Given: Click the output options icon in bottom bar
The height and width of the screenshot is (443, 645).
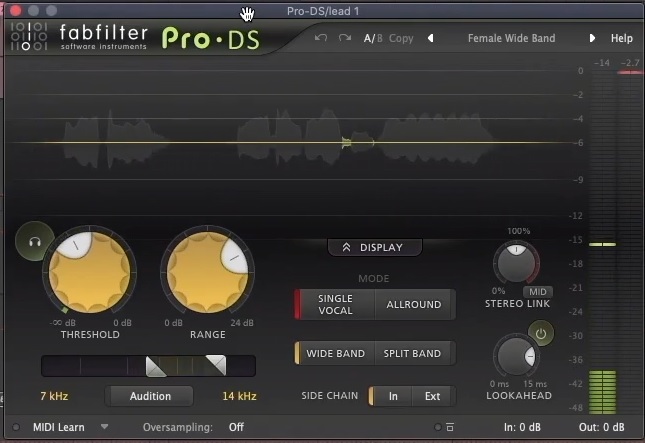Looking at the screenshot, I should tap(450, 427).
